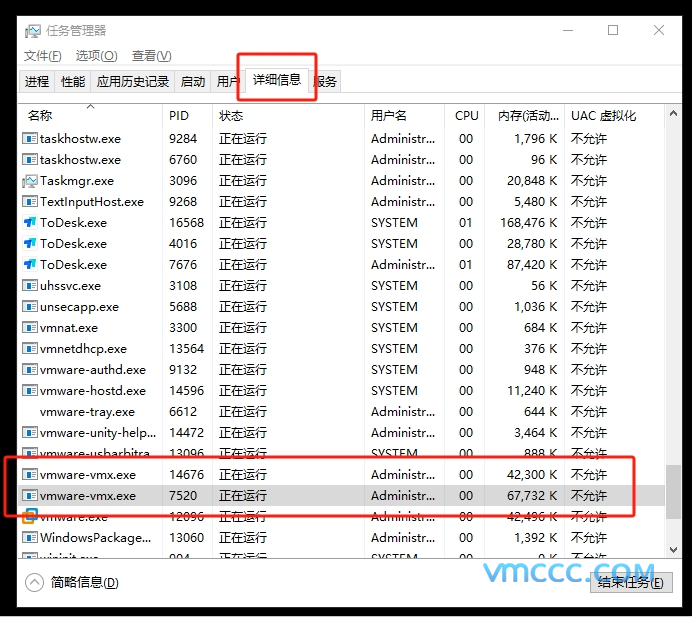Switch to the 性能 tab
Viewport: 692px width, 617px height.
click(73, 82)
